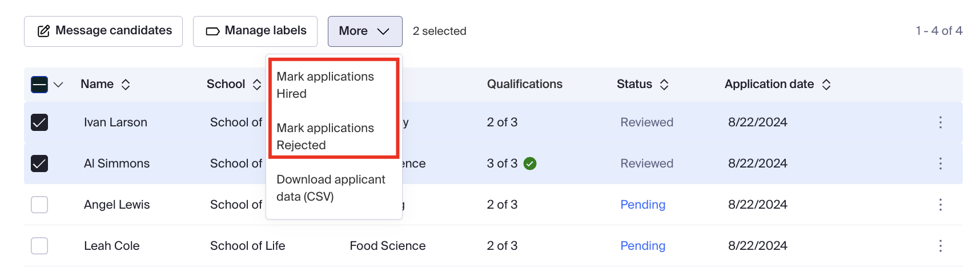Open row options for Angel Lewis
This screenshot has height=279, width=980.
[x=940, y=205]
